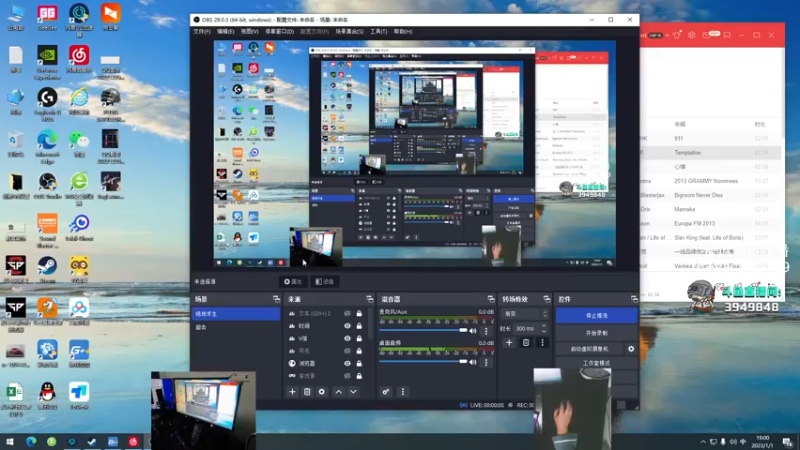
Task: Select Bigroom Never Dies row
Action: 711,195
